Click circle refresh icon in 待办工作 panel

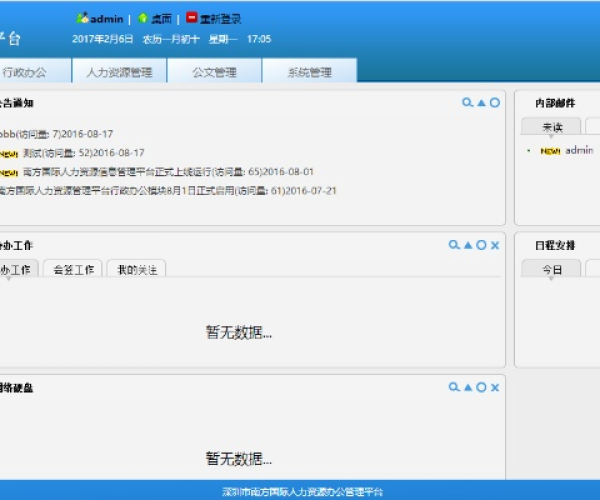click(481, 245)
